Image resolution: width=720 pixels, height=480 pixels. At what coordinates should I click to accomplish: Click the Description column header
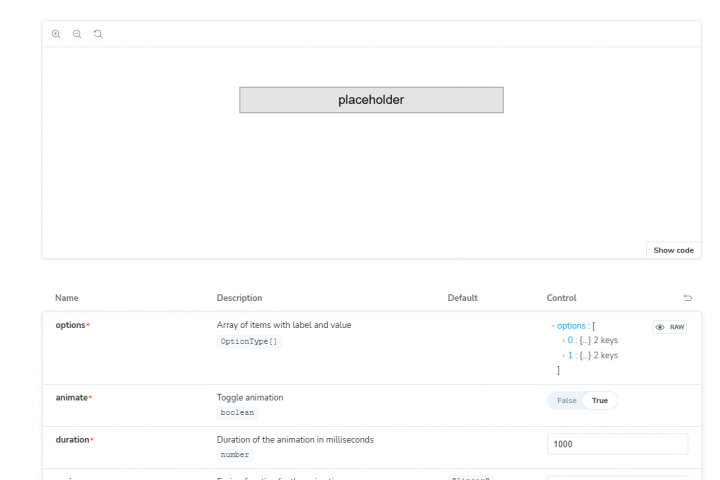pyautogui.click(x=239, y=298)
